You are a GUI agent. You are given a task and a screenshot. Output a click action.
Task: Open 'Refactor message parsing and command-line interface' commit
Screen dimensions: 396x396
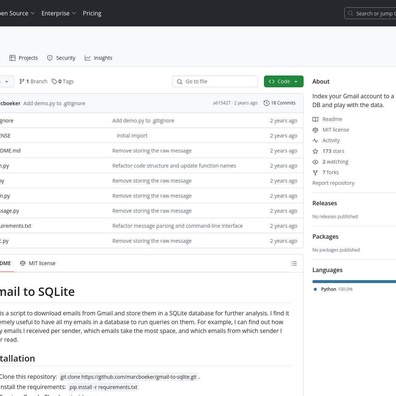coord(177,226)
